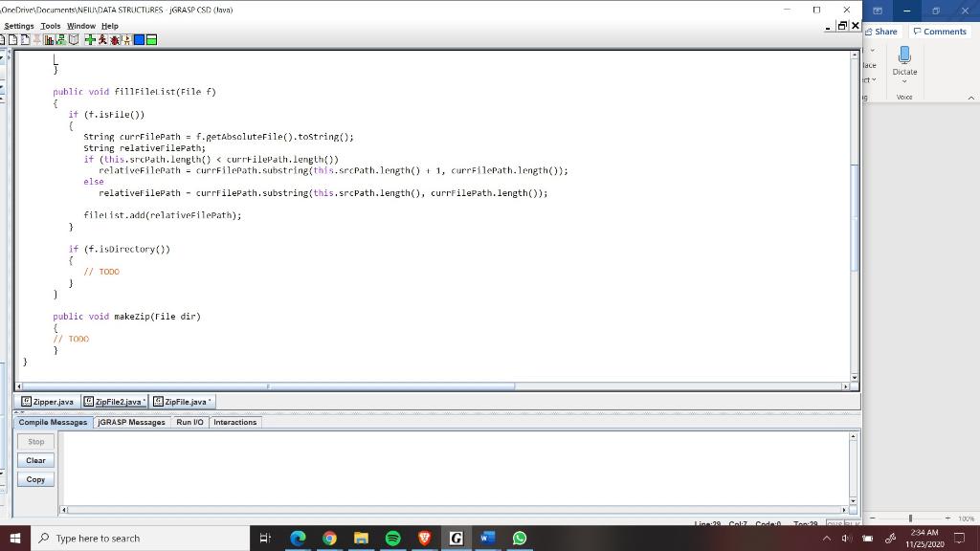Activate the disabled Stop button area
The height and width of the screenshot is (551, 980).
pos(34,442)
